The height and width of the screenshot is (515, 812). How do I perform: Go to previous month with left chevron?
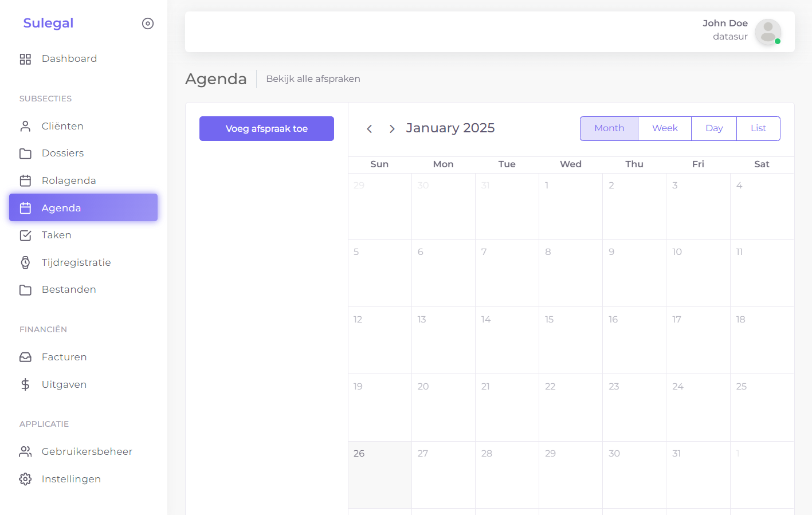pos(370,129)
